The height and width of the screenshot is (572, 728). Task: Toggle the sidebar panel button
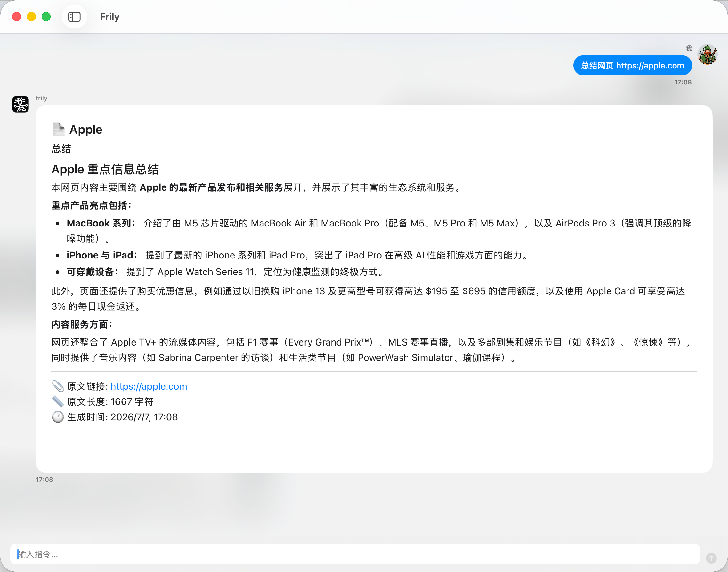(74, 17)
